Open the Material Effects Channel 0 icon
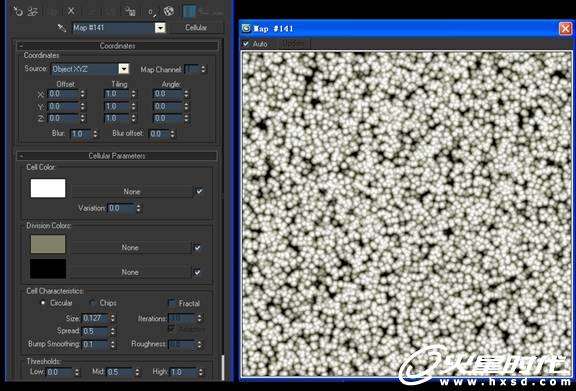Image resolution: width=576 pixels, height=391 pixels. coord(151,12)
